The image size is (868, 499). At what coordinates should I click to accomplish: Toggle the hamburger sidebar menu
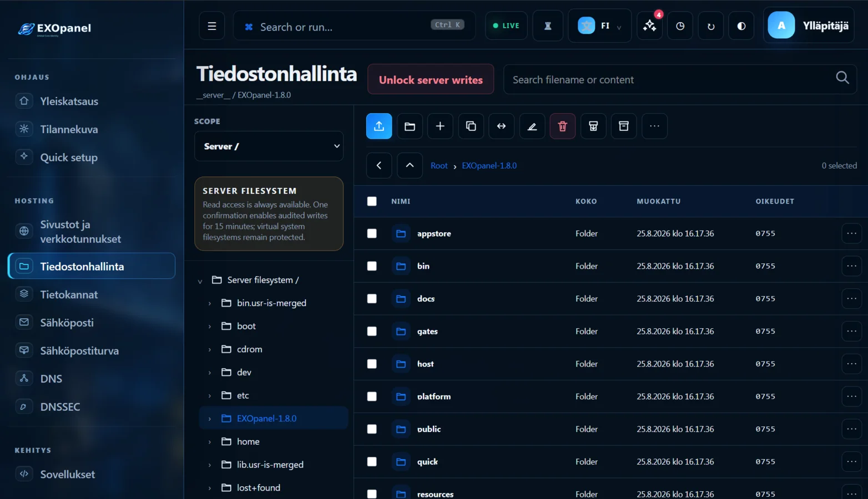pos(212,26)
